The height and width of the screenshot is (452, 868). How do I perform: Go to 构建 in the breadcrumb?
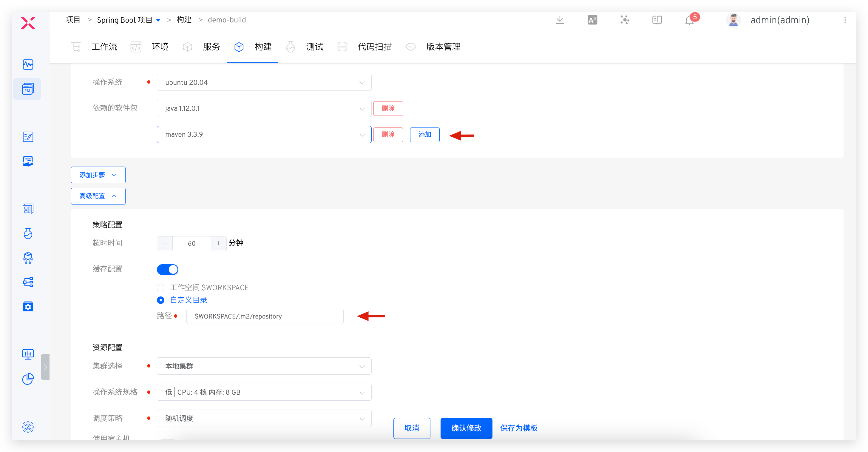pyautogui.click(x=184, y=20)
